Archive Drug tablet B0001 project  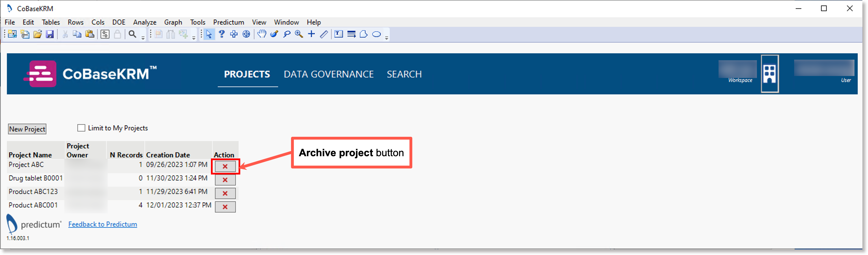pos(225,180)
